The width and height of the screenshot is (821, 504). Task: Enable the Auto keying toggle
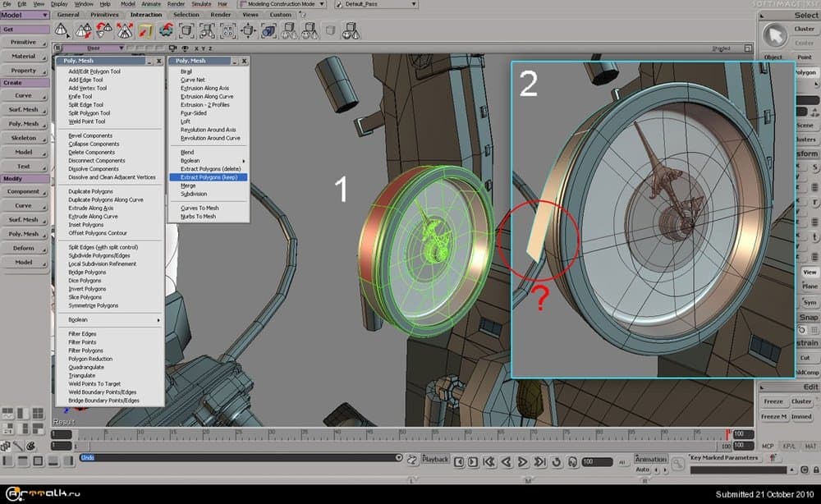tap(643, 469)
